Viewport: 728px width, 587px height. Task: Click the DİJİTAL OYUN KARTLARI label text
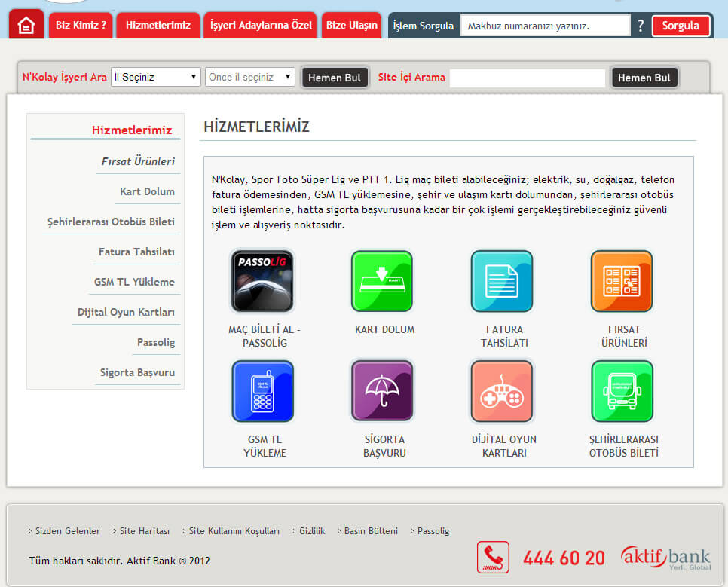tap(504, 446)
